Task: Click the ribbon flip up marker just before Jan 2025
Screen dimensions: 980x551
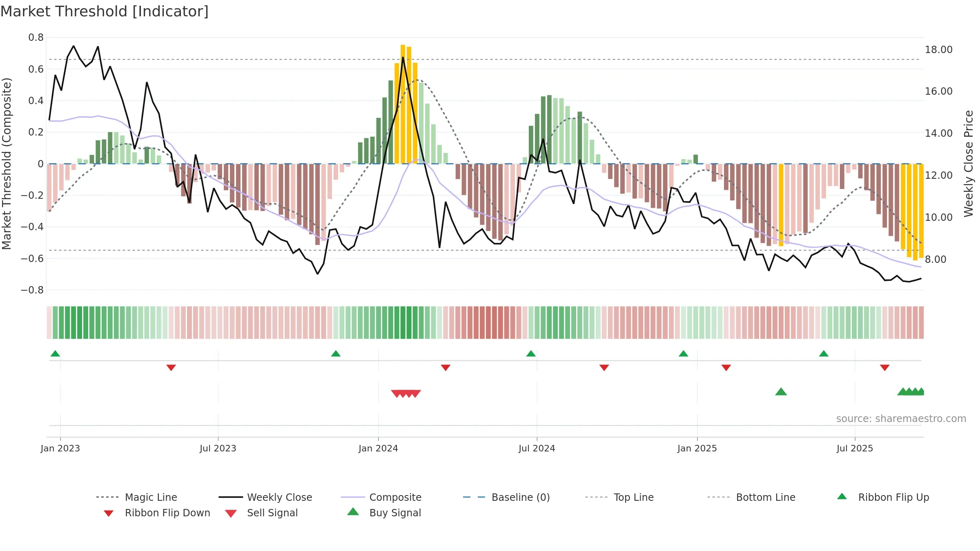Action: pos(683,353)
